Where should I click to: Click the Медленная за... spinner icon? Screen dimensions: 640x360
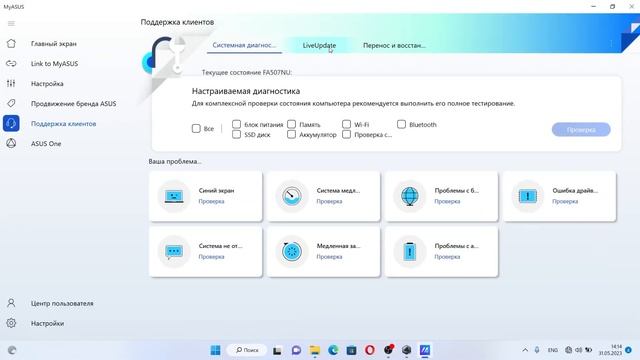pyautogui.click(x=292, y=252)
